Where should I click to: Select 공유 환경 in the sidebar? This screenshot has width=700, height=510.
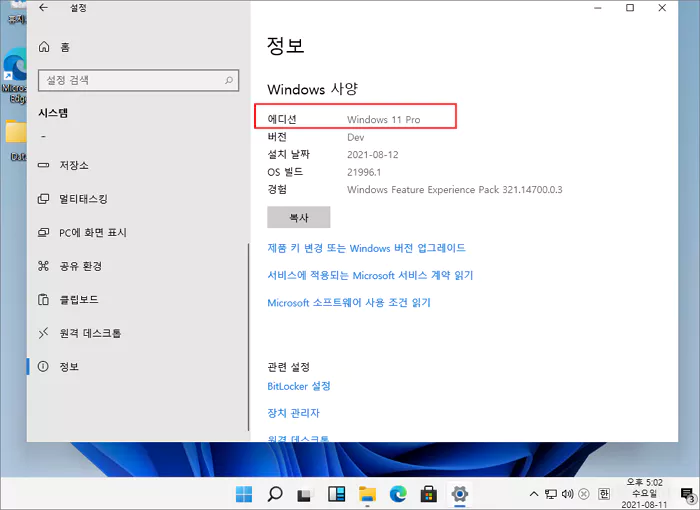[x=81, y=266]
